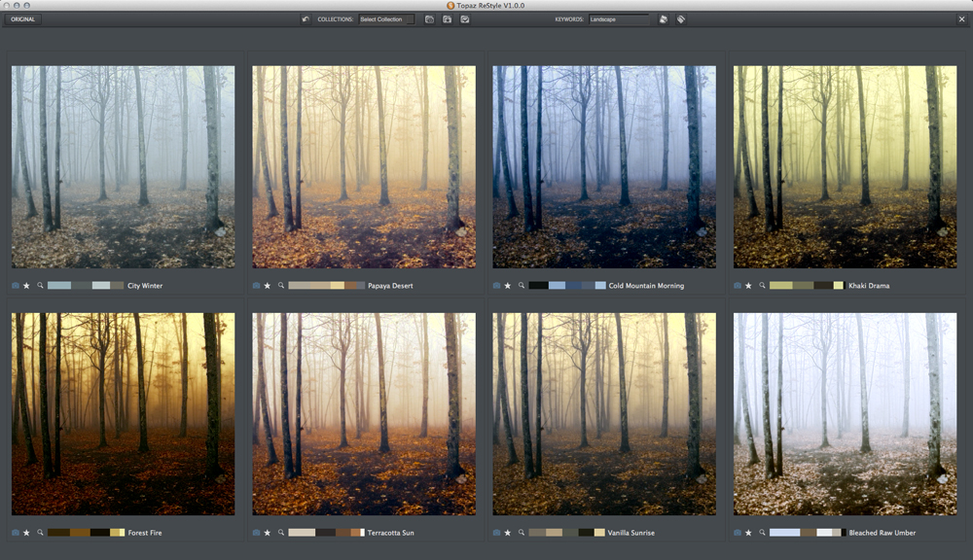
Task: Click the camera icon for Khaki Drama
Action: (738, 286)
